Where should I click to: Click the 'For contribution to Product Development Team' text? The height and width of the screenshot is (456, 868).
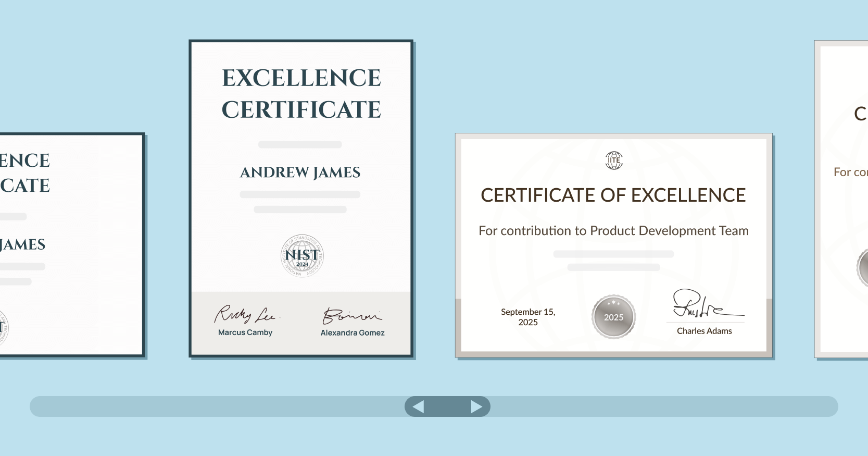[613, 231]
